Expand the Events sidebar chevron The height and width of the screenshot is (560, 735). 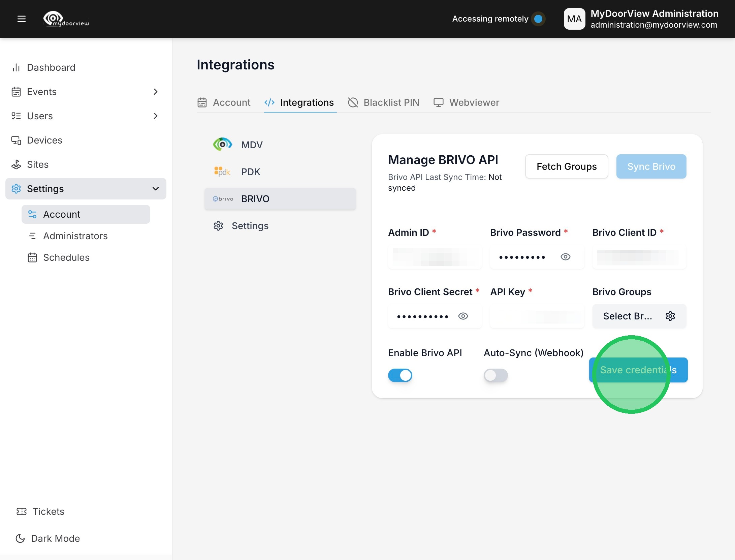155,92
